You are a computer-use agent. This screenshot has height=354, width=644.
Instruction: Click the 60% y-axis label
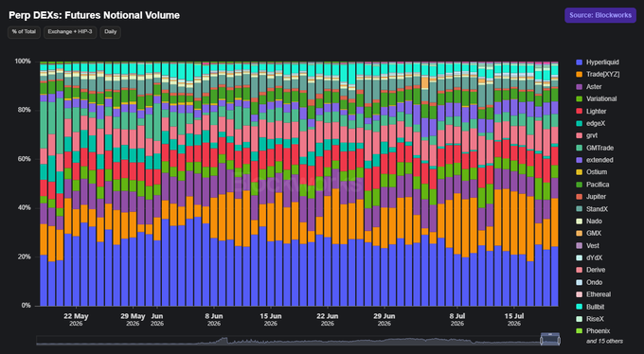pos(25,159)
